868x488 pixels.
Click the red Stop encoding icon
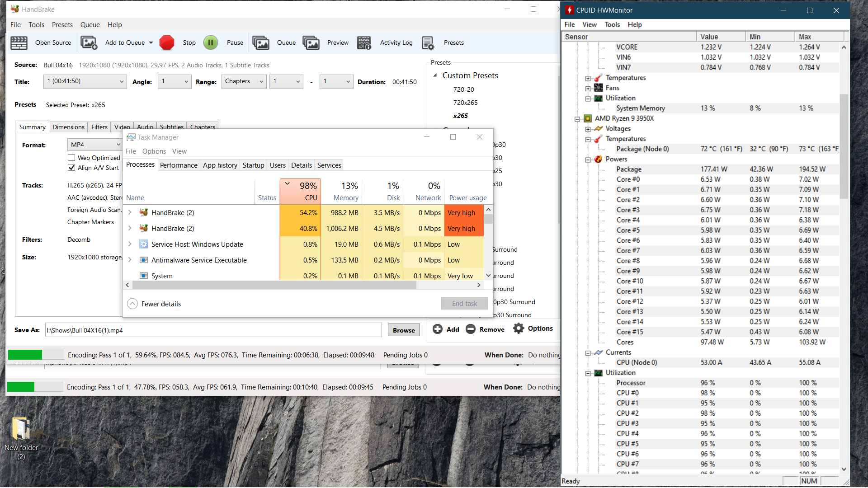point(167,43)
